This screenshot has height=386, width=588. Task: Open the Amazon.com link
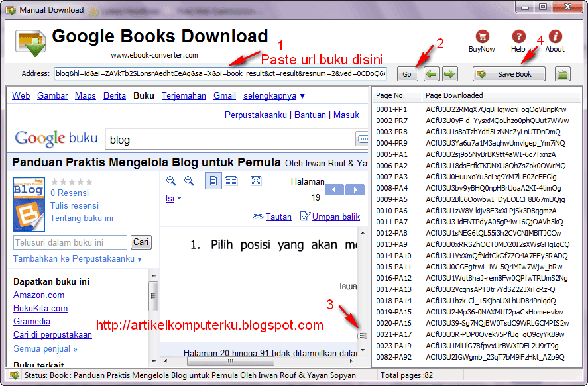[x=38, y=295]
